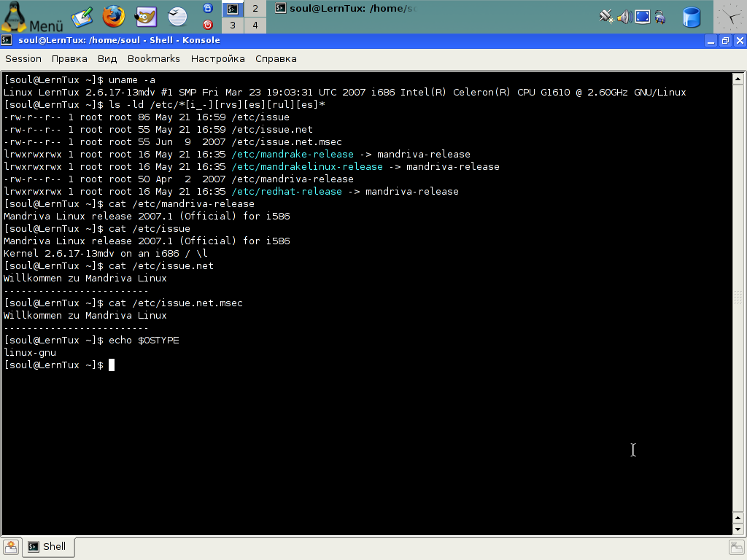Click the 'uname -a' command text
Image resolution: width=747 pixels, height=560 pixels.
[x=132, y=80]
